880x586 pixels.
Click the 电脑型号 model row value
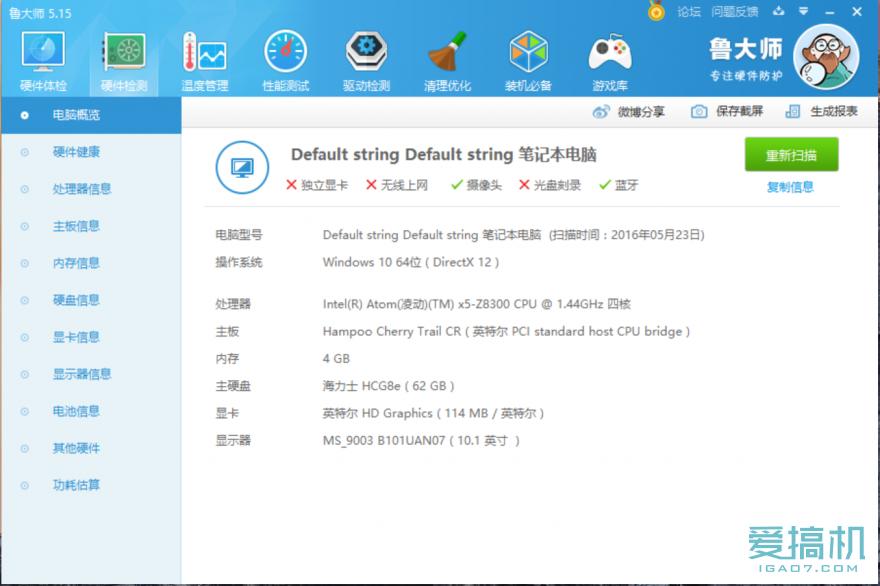513,235
